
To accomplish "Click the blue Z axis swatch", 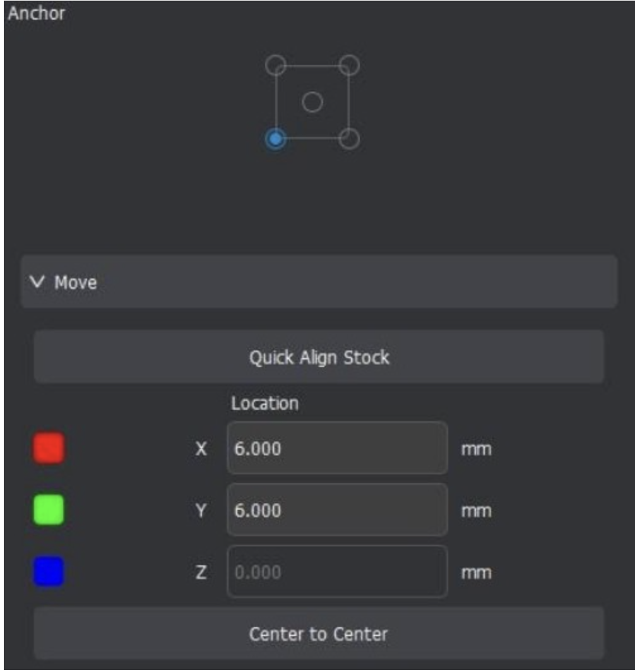I will [x=49, y=572].
